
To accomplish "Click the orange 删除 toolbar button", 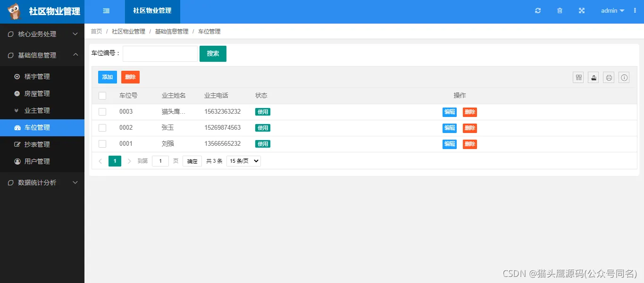I will (130, 77).
